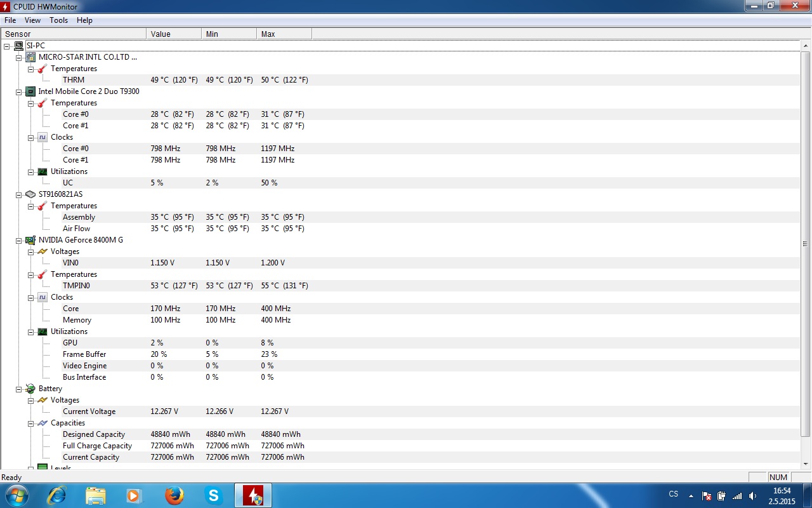Click the Utilizations icon under Intel CPU

(x=43, y=171)
